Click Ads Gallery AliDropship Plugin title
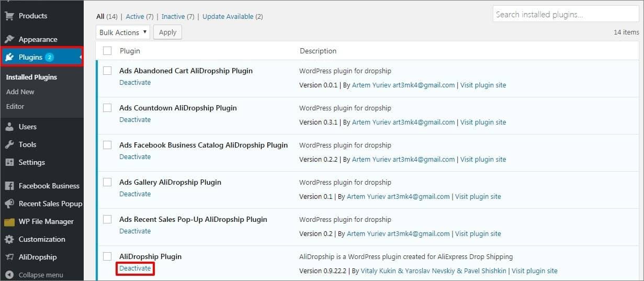The height and width of the screenshot is (281, 644). pyautogui.click(x=170, y=182)
